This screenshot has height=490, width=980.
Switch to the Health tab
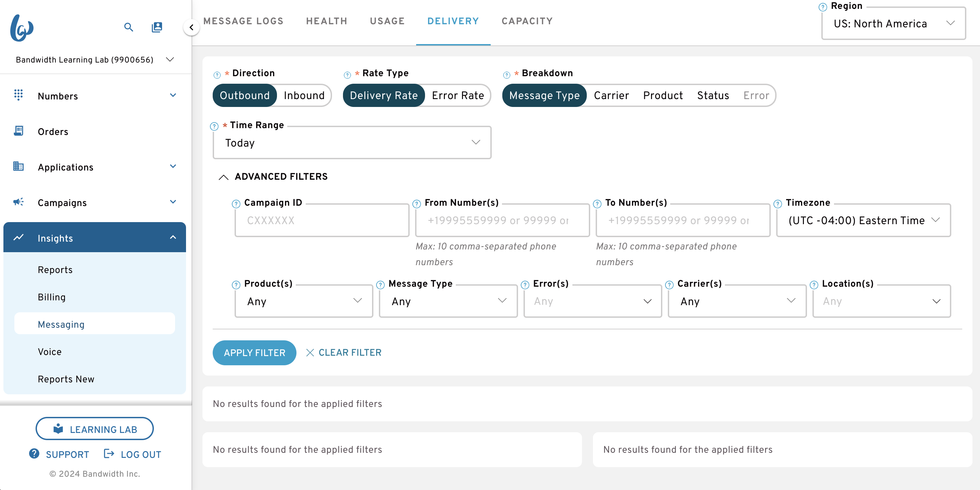tap(327, 21)
